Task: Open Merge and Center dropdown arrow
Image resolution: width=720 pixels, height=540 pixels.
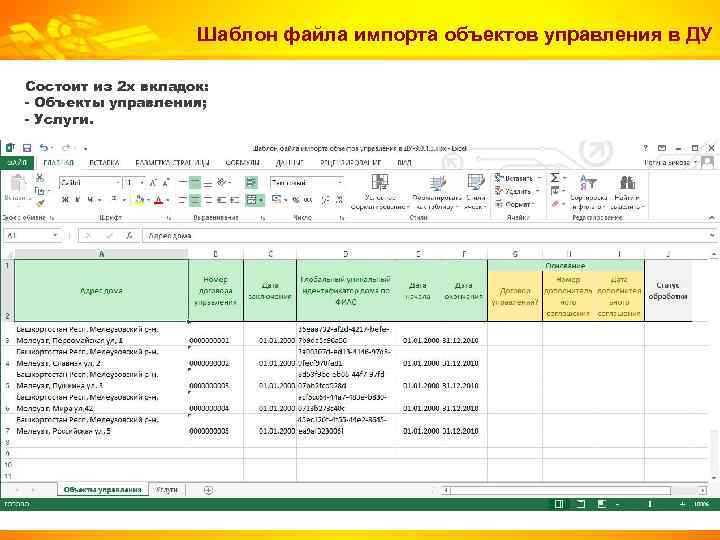Action: tap(261, 200)
